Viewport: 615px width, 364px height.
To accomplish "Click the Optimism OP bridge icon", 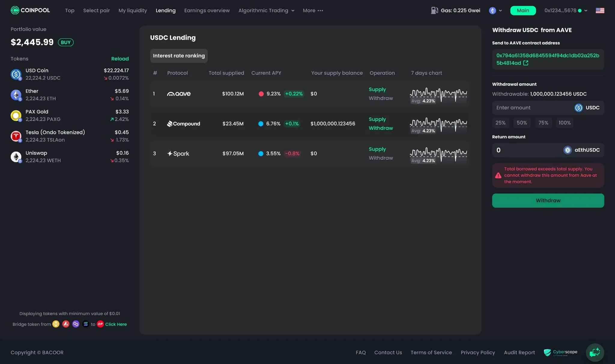I will pyautogui.click(x=100, y=324).
